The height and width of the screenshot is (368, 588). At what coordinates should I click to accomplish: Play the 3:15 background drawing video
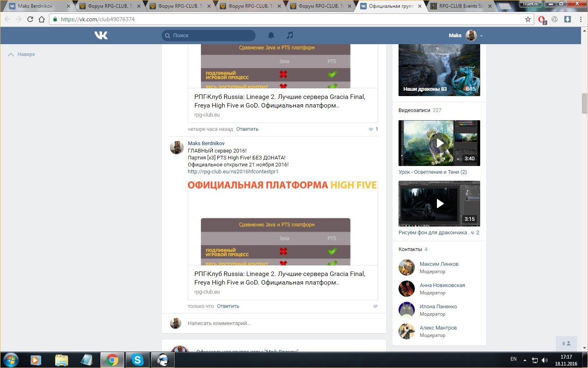[x=439, y=204]
